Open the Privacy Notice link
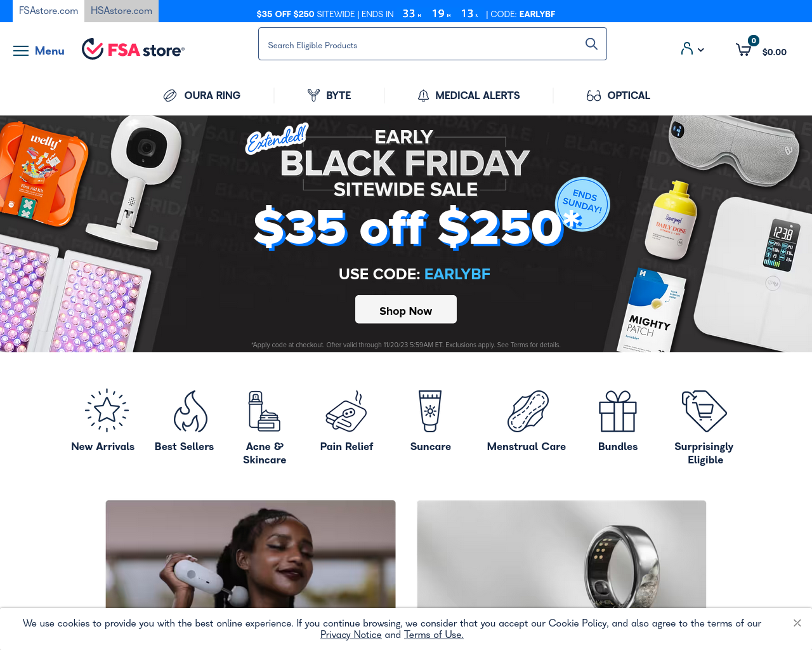 (x=351, y=635)
